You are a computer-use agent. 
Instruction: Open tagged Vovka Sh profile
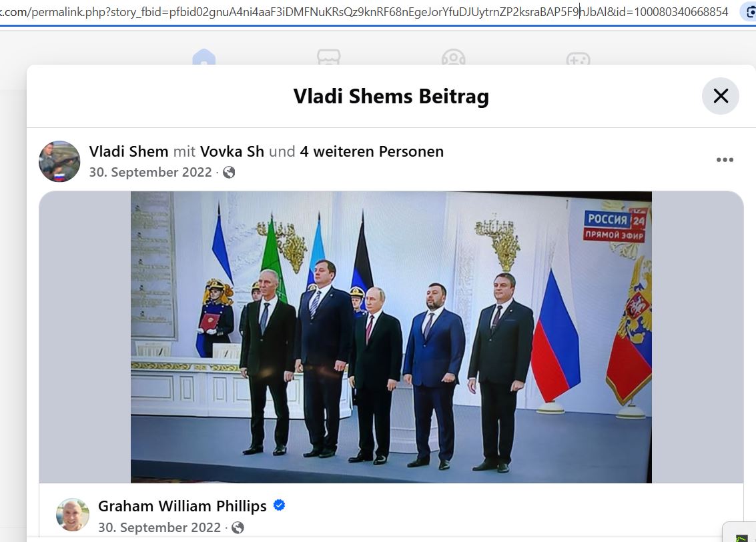(232, 151)
